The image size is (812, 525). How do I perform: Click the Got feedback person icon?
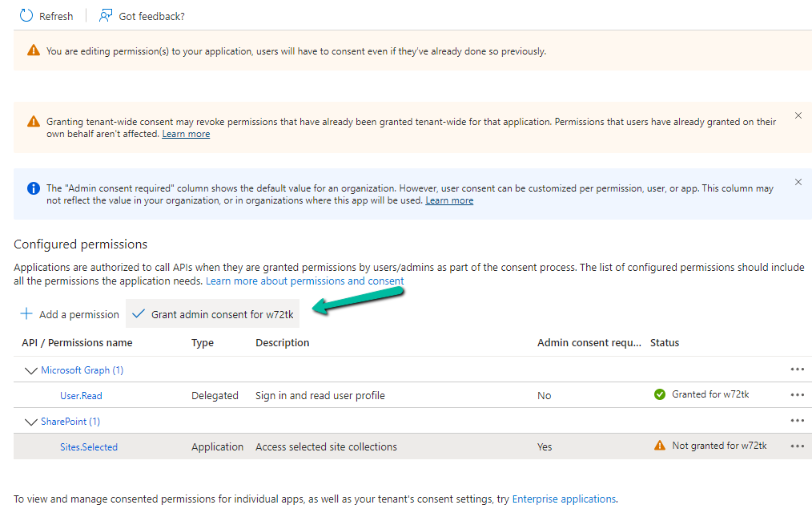pos(106,16)
